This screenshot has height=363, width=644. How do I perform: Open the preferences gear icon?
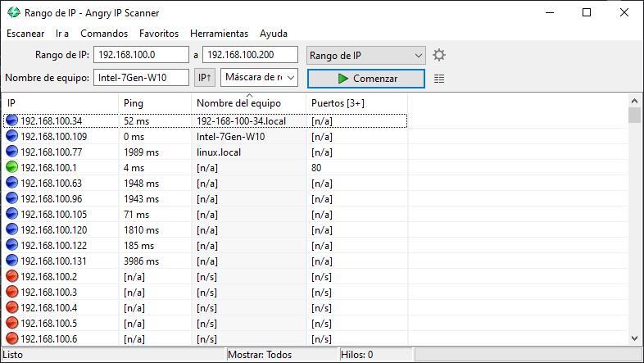439,55
